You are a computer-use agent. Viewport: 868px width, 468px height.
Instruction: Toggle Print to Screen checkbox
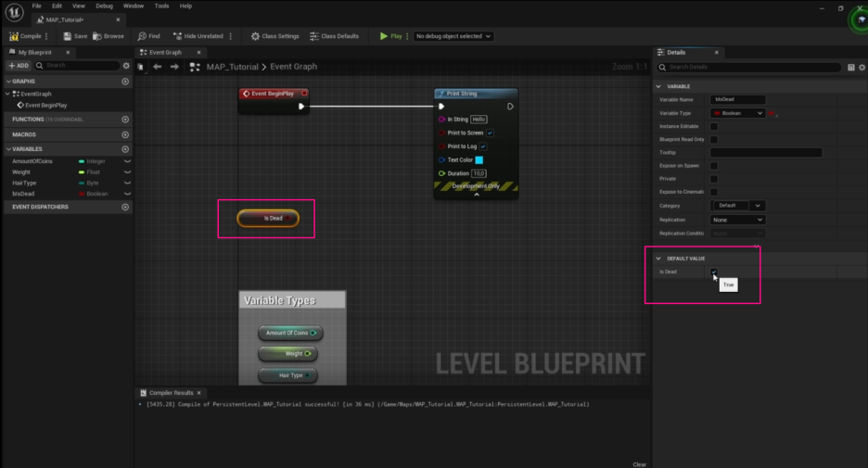pyautogui.click(x=490, y=133)
